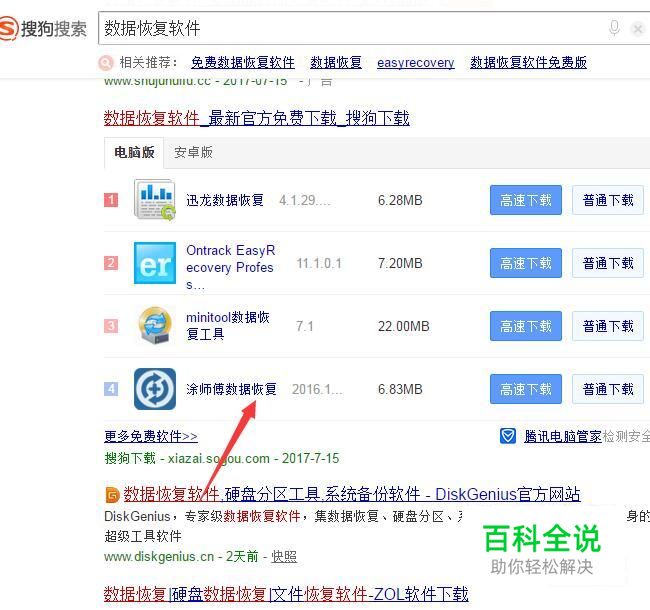Click the file size text 22.00MB
650x610 pixels.
click(x=403, y=326)
